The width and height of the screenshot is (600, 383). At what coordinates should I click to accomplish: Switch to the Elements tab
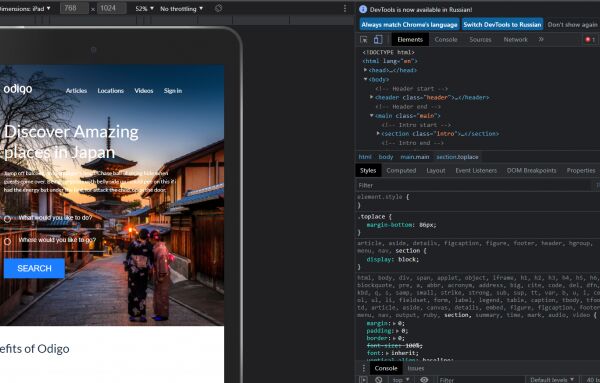click(410, 39)
